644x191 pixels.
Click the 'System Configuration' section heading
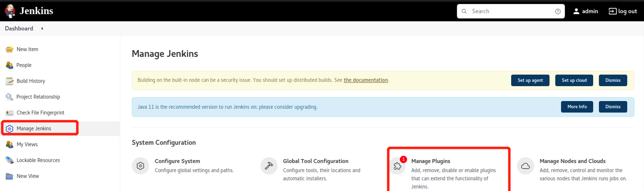coord(164,142)
